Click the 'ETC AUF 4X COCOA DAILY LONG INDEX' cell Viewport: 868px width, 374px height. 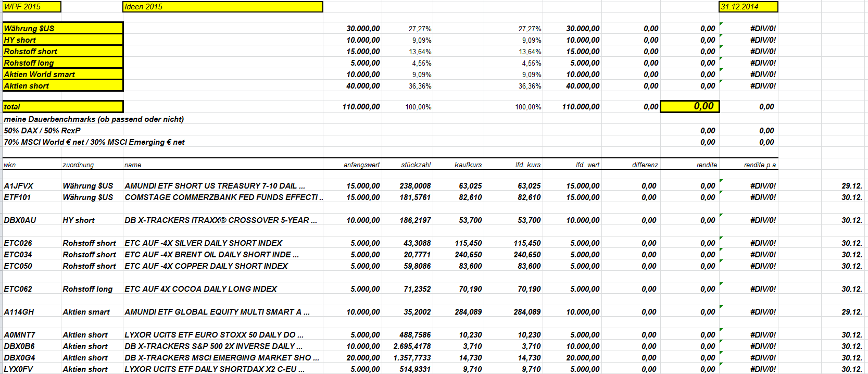(x=201, y=289)
